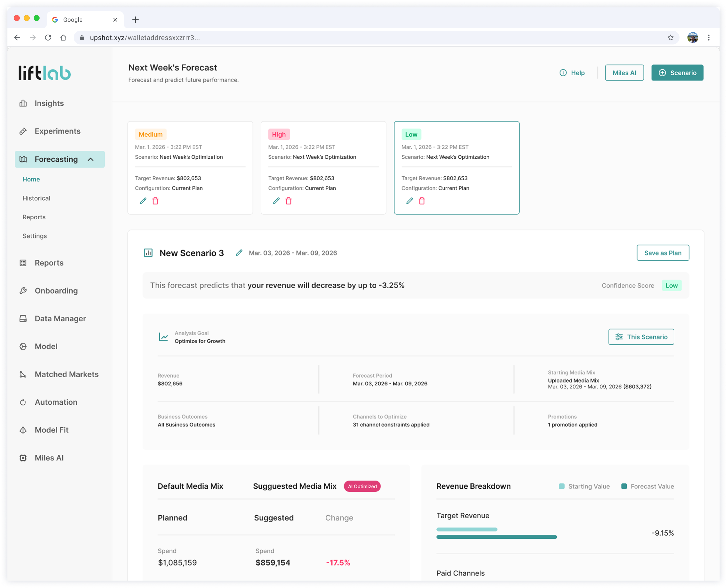Image resolution: width=727 pixels, height=588 pixels.
Task: Click the browser reload icon
Action: (48, 38)
